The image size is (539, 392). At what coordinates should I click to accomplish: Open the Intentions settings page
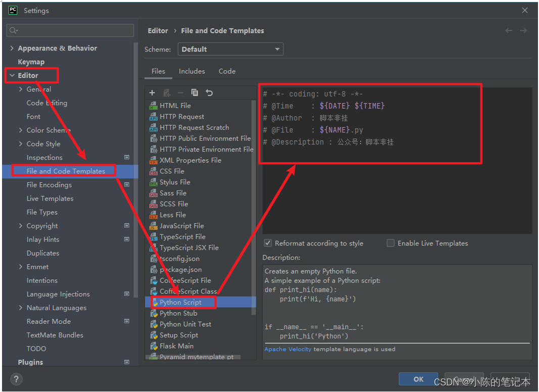pyautogui.click(x=42, y=280)
